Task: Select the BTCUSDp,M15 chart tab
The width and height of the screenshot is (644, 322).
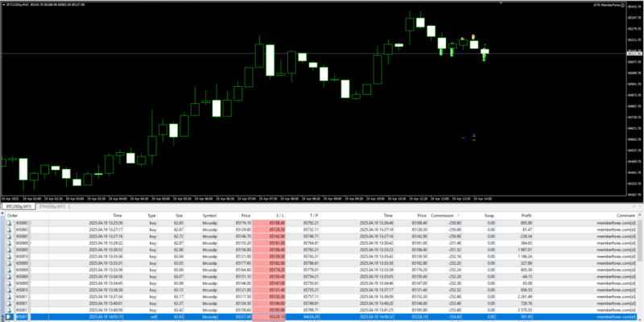Action: point(20,207)
